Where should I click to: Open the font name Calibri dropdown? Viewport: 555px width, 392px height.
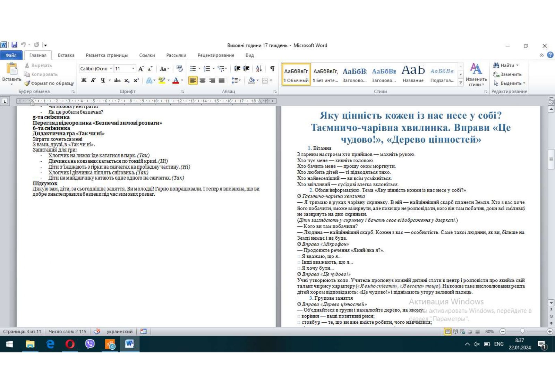click(111, 69)
